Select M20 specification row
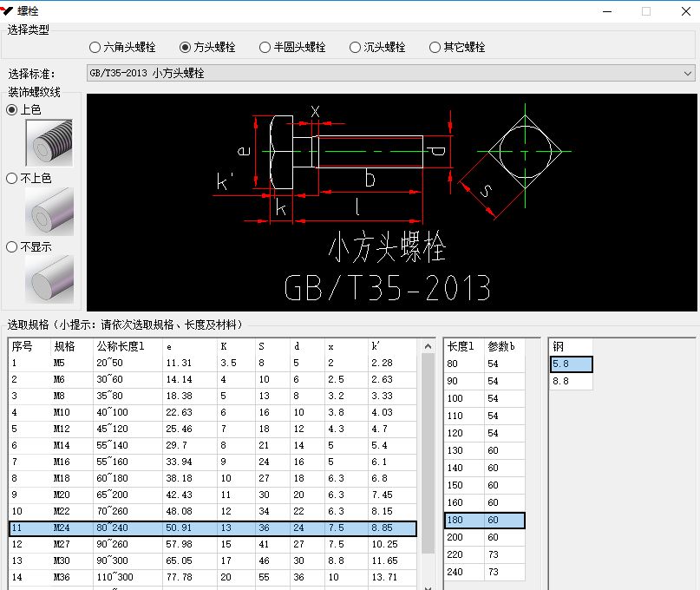Viewport: 700px width, 590px height. (x=213, y=495)
